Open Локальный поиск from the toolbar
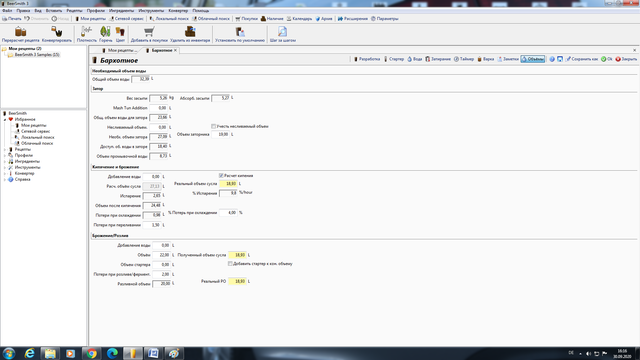 point(169,19)
